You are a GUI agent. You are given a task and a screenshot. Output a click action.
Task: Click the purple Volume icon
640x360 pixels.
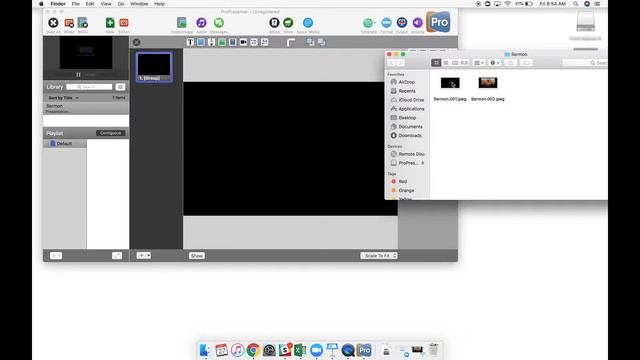(417, 23)
